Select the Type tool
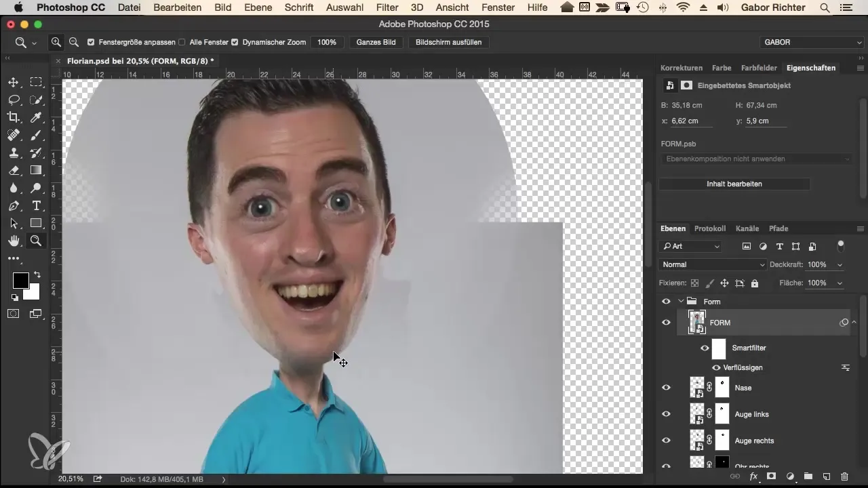Screen dimensions: 868x488 tap(36, 205)
